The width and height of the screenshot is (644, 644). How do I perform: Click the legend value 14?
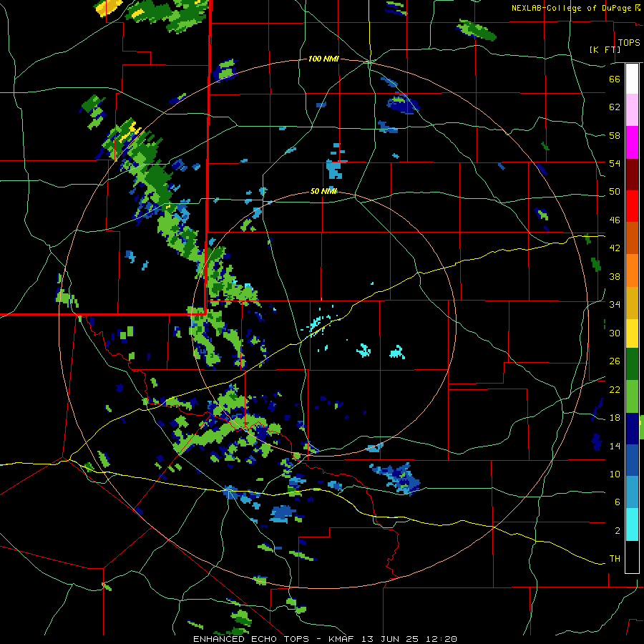[x=615, y=446]
